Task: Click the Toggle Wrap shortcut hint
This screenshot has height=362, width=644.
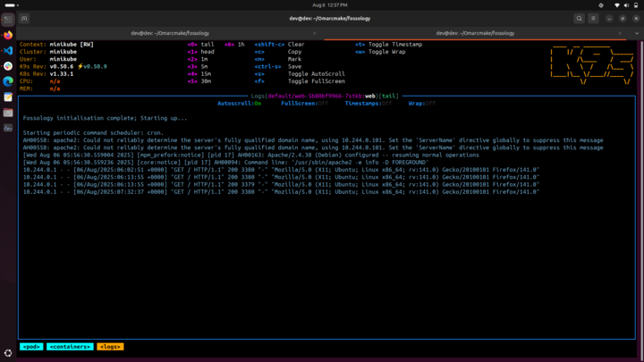Action: pos(380,52)
